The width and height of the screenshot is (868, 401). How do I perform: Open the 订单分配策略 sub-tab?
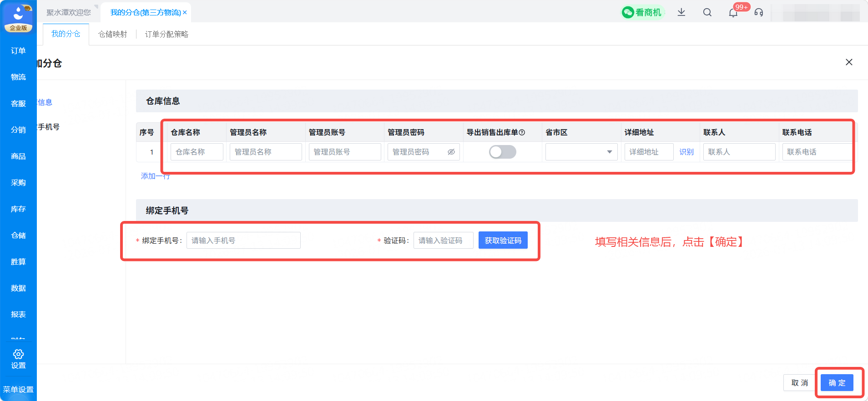pos(167,34)
